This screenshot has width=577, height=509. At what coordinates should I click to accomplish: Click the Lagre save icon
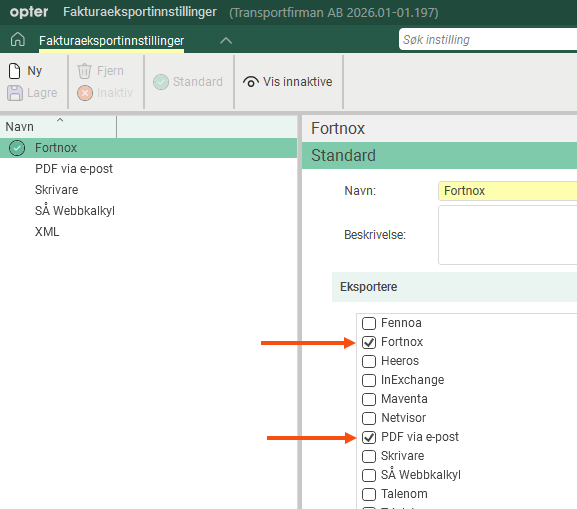click(15, 93)
